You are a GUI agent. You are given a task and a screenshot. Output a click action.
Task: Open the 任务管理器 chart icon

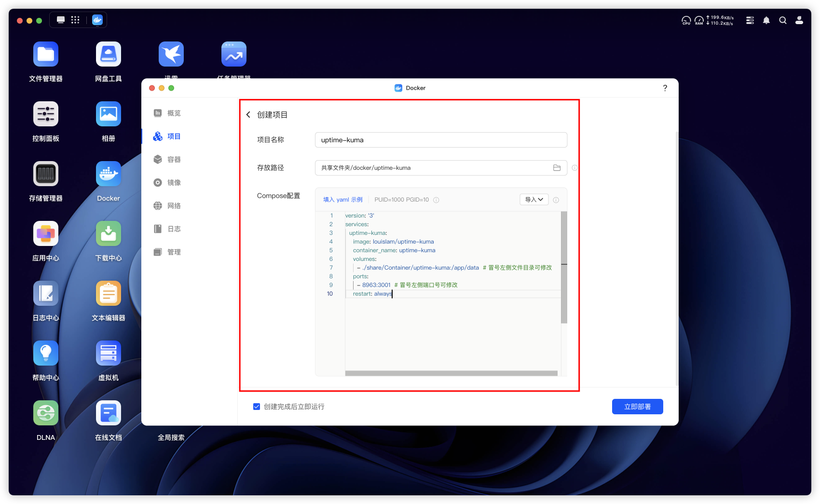(234, 54)
